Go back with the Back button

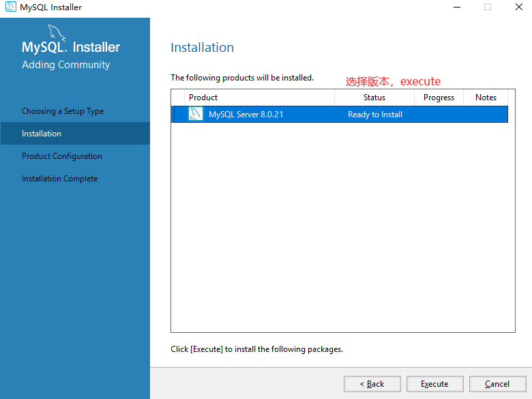(x=372, y=384)
